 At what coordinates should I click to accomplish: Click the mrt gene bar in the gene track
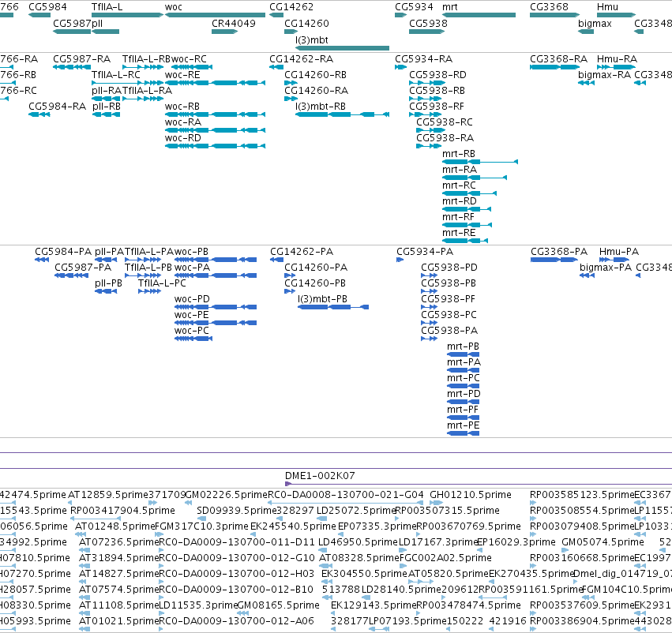coord(479,15)
